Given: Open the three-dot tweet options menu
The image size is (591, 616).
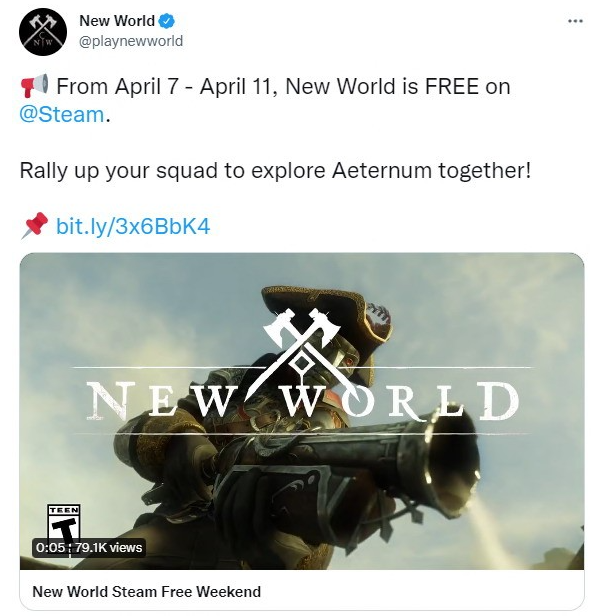Looking at the screenshot, I should tap(575, 21).
